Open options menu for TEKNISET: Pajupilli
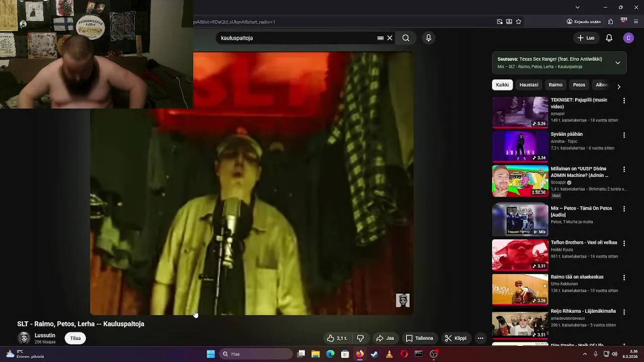Image resolution: width=644 pixels, height=362 pixels. coord(624,101)
